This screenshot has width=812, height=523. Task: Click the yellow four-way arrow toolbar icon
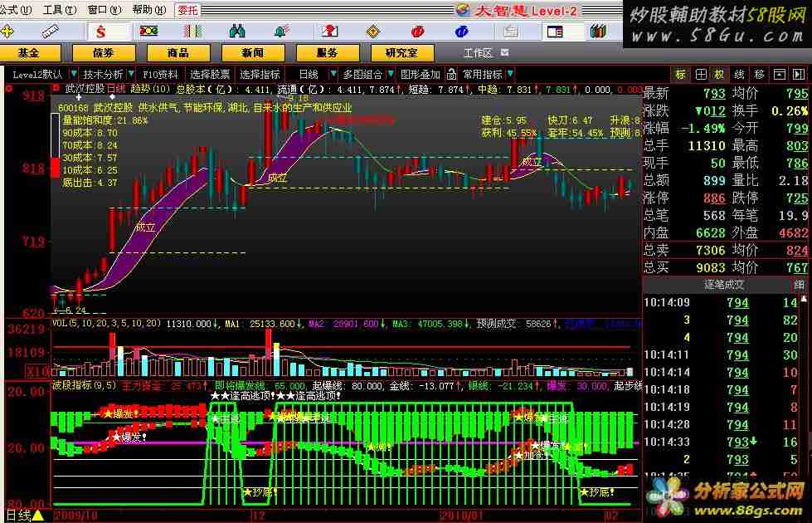click(x=7, y=32)
